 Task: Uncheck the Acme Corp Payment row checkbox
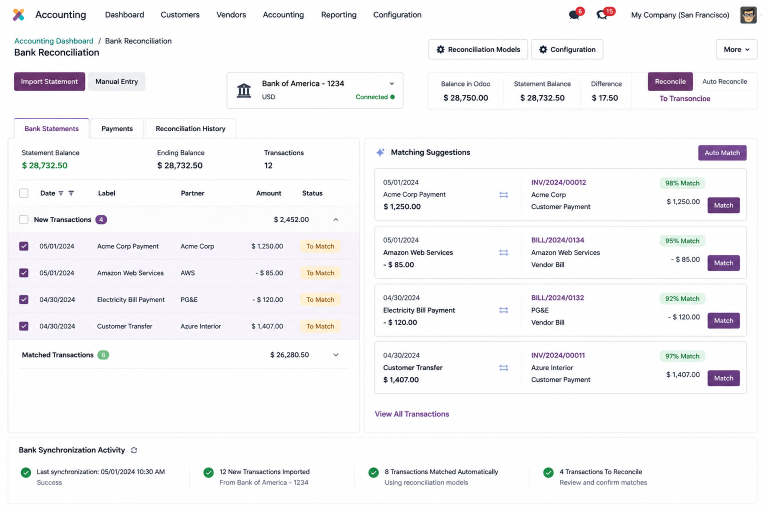point(24,246)
